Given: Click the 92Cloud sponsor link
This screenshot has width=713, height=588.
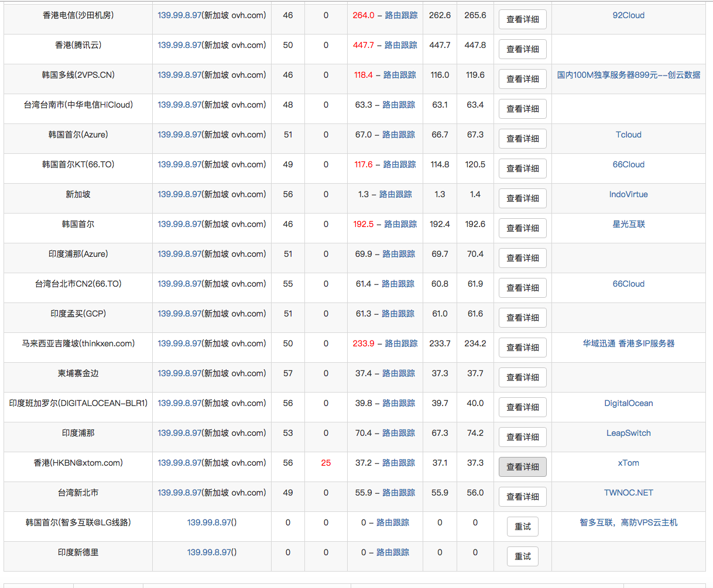Looking at the screenshot, I should coord(628,15).
